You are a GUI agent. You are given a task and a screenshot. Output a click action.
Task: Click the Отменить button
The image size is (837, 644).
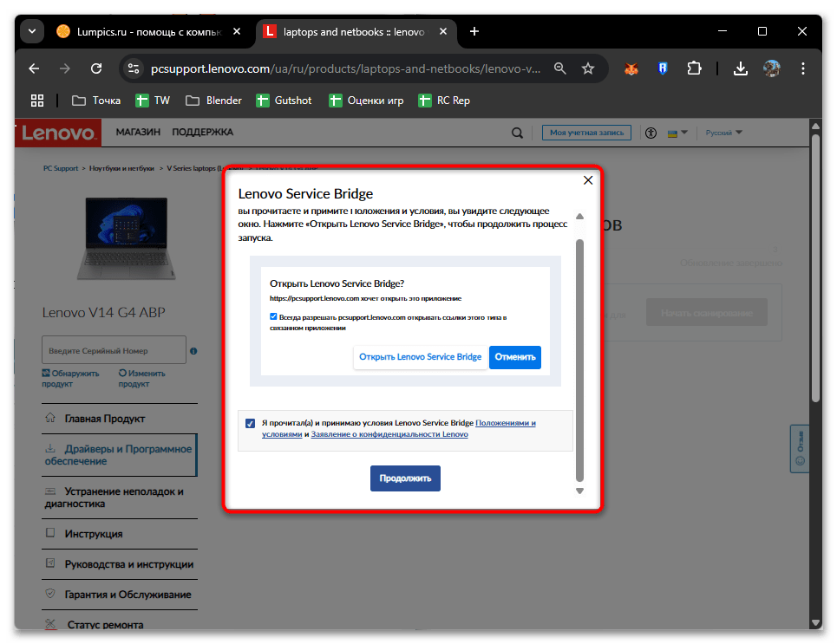[515, 357]
